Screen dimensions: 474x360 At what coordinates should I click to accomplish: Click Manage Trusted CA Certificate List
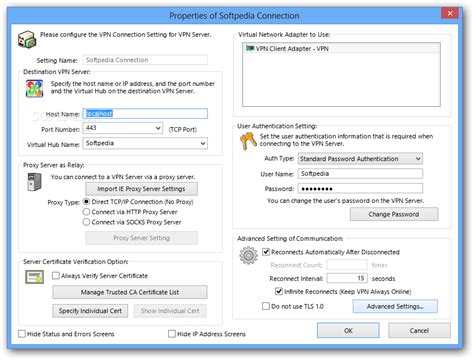[130, 292]
